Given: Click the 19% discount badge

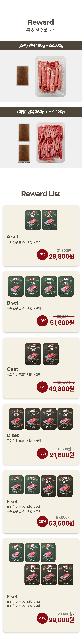Looking at the screenshot, I should coord(42,321).
